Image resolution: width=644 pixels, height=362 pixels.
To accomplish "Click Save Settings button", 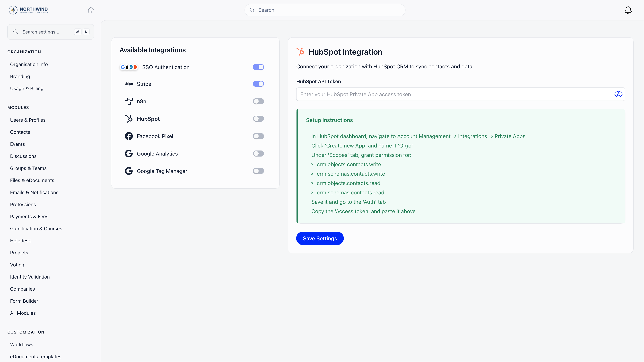I will (320, 238).
